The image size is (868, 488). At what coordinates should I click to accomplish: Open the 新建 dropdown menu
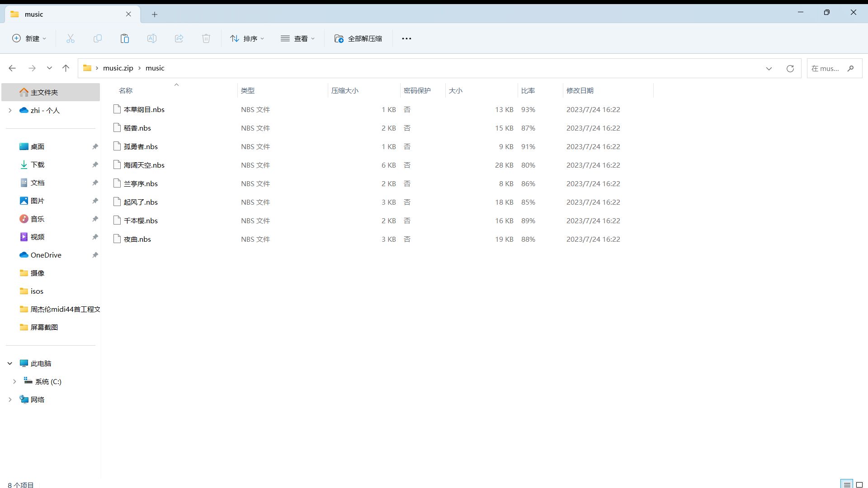pos(29,38)
